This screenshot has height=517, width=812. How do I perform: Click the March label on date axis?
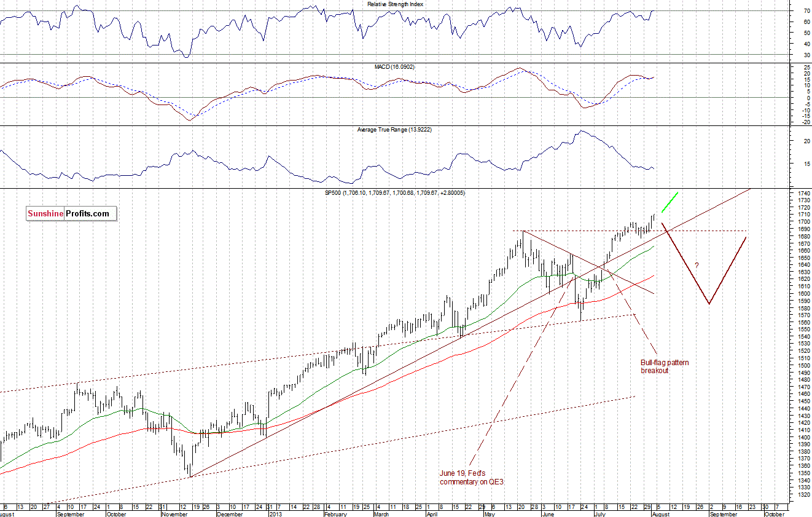click(381, 513)
